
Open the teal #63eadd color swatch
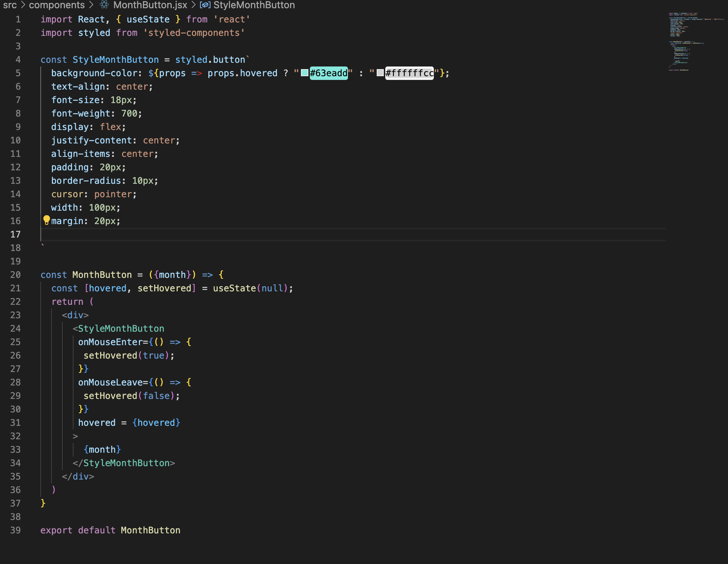click(305, 73)
